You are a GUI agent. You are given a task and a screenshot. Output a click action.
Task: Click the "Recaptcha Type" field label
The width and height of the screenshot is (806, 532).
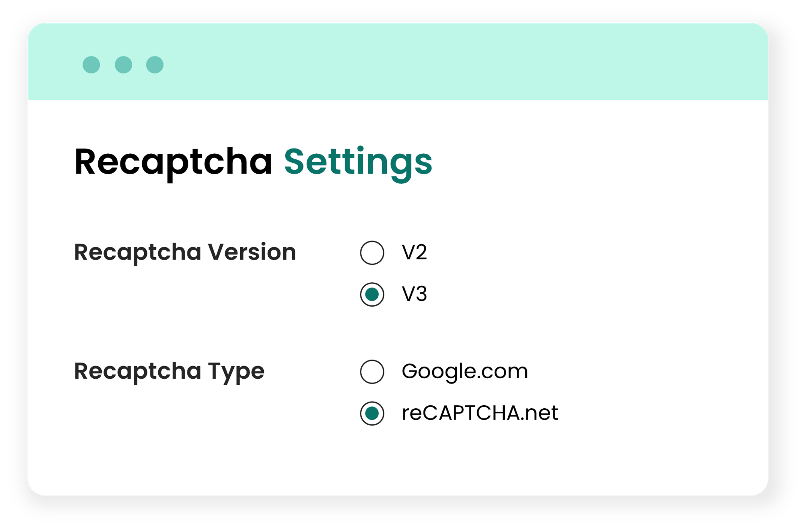pyautogui.click(x=169, y=372)
